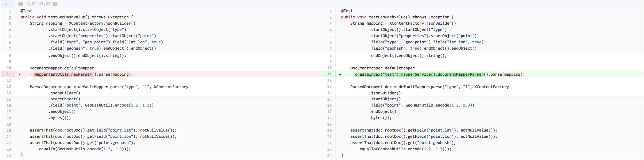Select added line number 11 on right side

329,74
